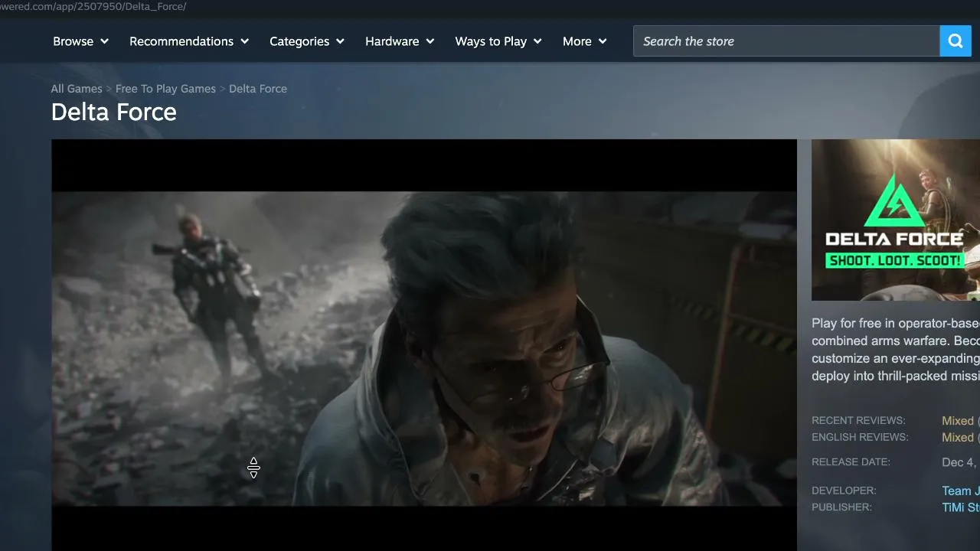
Task: Expand the More menu
Action: (x=585, y=41)
